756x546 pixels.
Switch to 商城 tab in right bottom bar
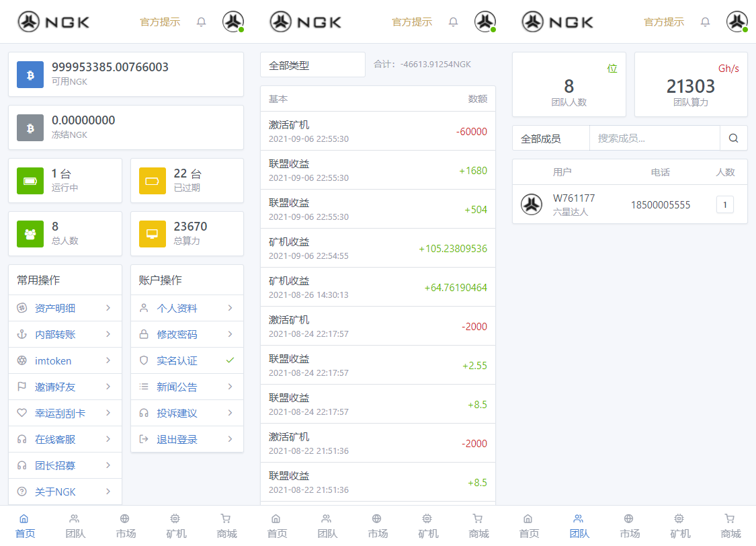(x=730, y=526)
